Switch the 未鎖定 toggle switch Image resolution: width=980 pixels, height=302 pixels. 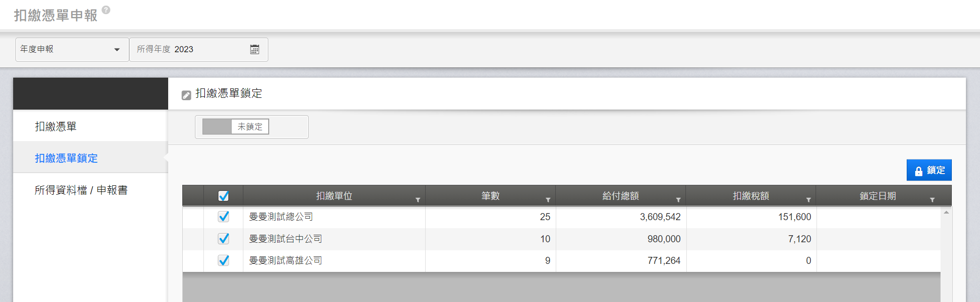pyautogui.click(x=236, y=127)
